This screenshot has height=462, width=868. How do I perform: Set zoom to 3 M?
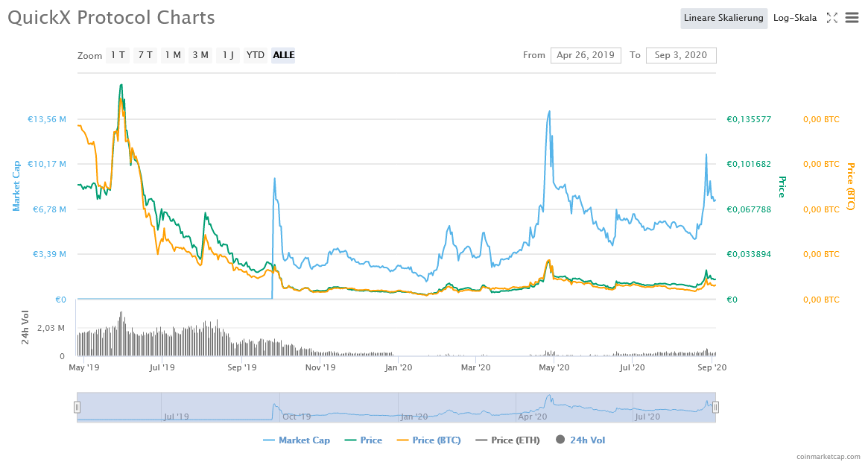coord(200,55)
